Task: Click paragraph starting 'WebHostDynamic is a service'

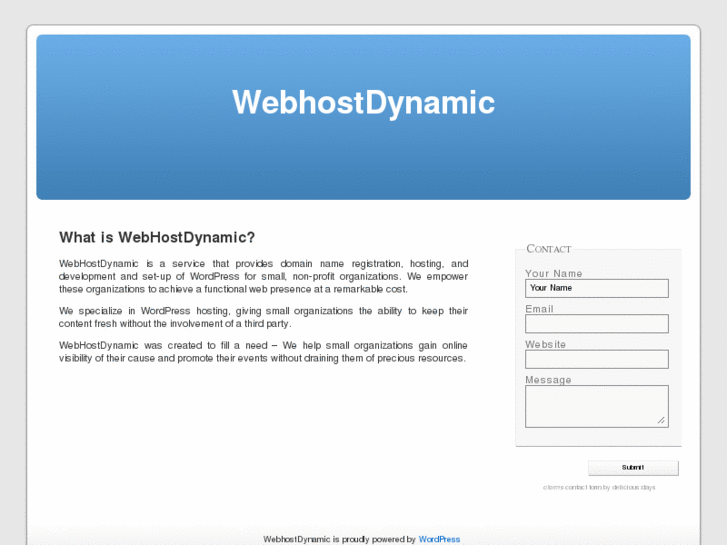Action: point(263,276)
